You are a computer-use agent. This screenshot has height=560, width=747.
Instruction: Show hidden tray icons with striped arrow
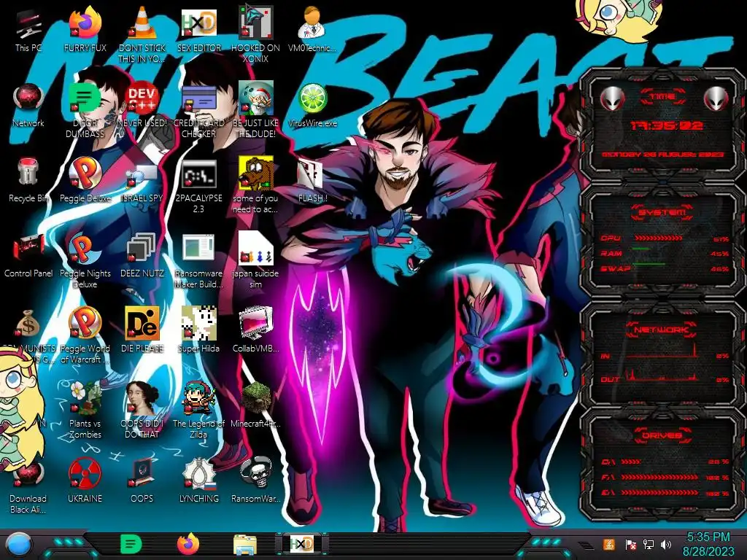click(586, 545)
